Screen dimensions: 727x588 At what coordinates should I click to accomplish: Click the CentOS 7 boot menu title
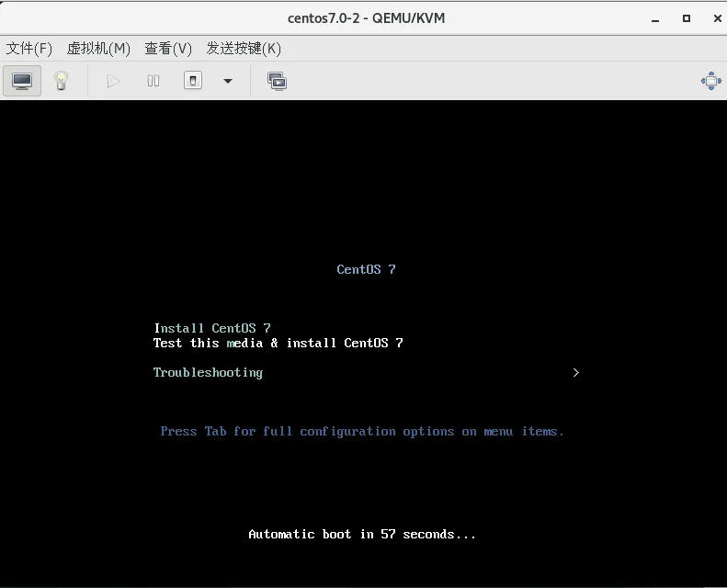point(366,269)
